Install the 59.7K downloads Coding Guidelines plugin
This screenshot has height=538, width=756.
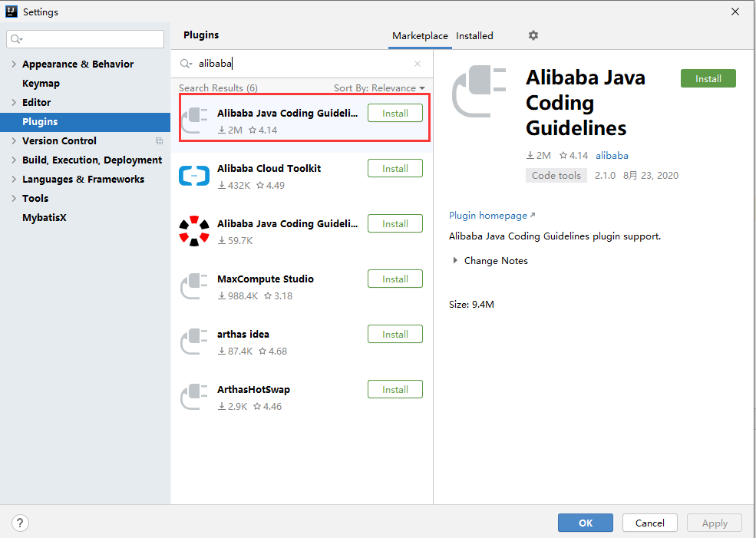395,223
